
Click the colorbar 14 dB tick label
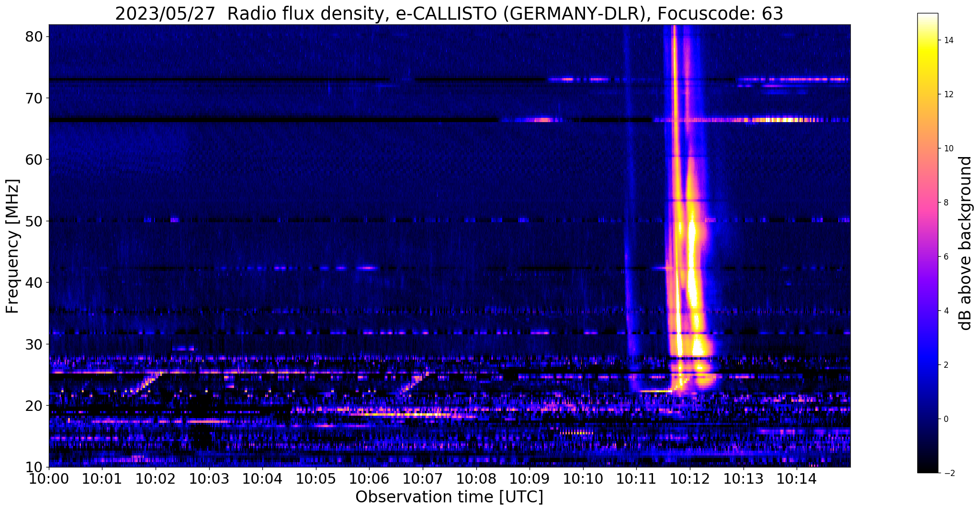[x=948, y=40]
